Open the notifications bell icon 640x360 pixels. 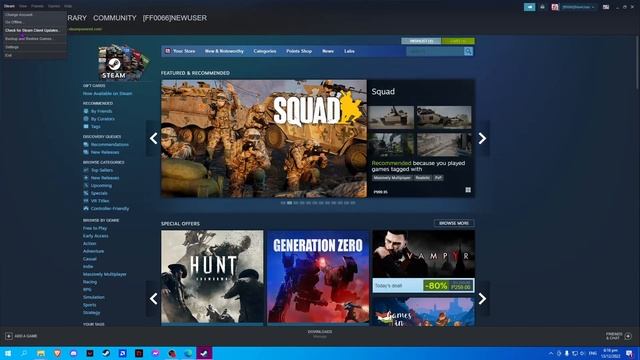542,7
